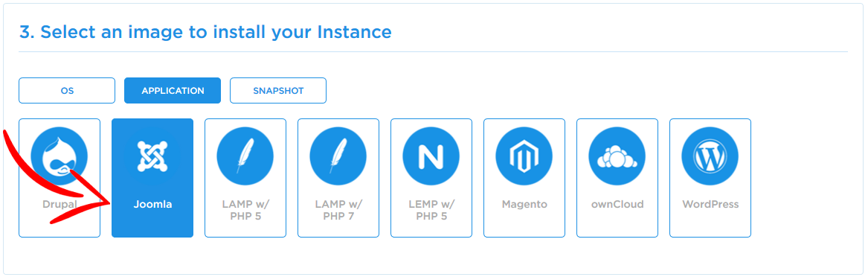
Task: Click the Magento text label
Action: (524, 205)
